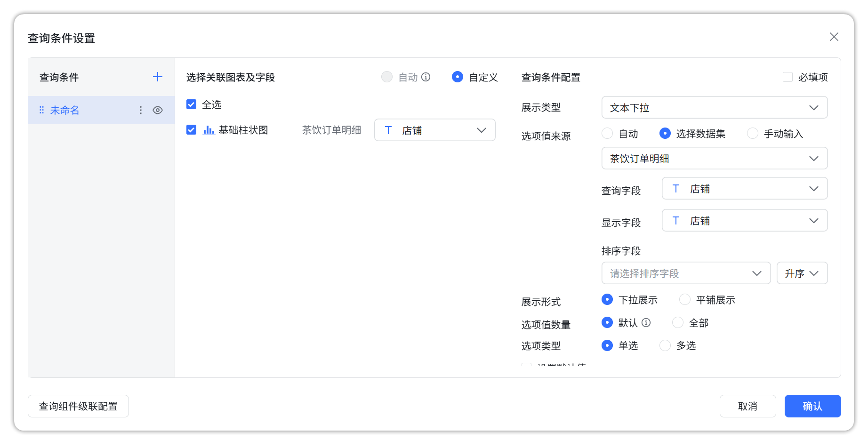Open the 茶饮订单明细 dataset dropdown
The height and width of the screenshot is (440, 868).
(x=715, y=158)
